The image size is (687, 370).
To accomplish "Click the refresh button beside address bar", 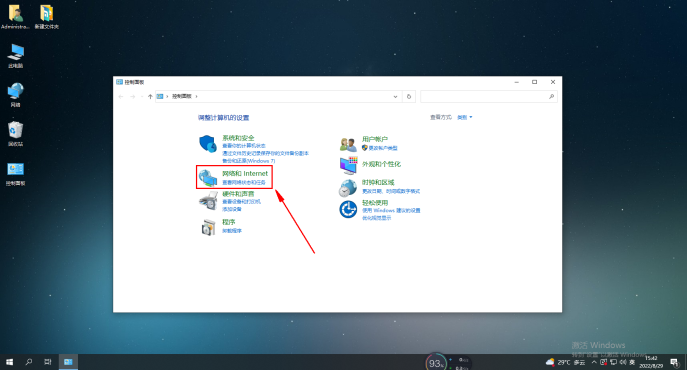I will [x=409, y=96].
